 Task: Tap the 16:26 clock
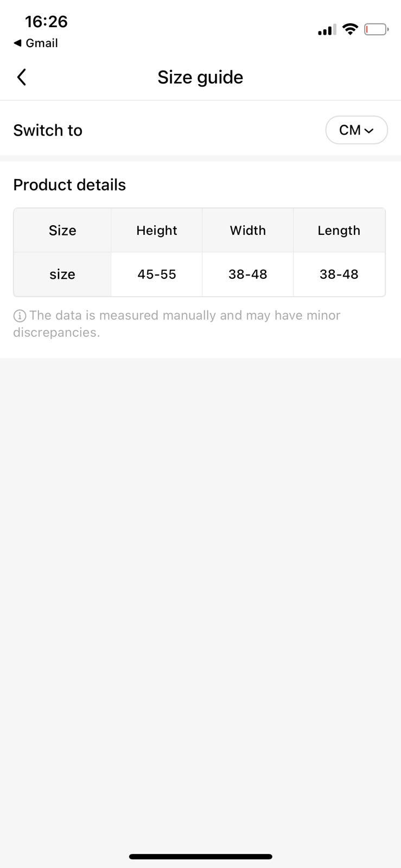coord(46,22)
